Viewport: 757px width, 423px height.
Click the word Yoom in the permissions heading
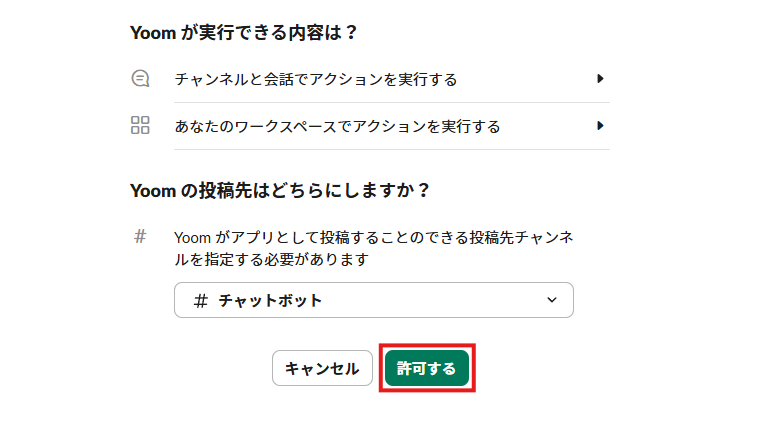[153, 33]
